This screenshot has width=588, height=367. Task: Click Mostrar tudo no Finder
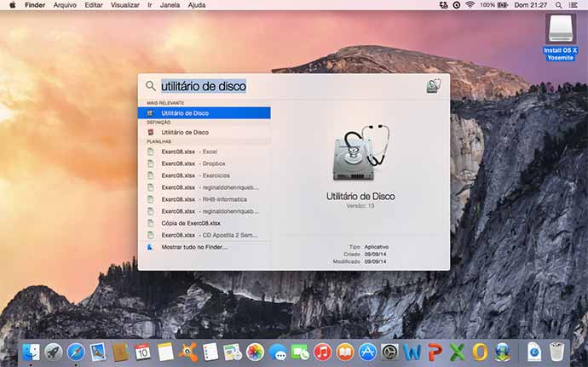(x=194, y=247)
